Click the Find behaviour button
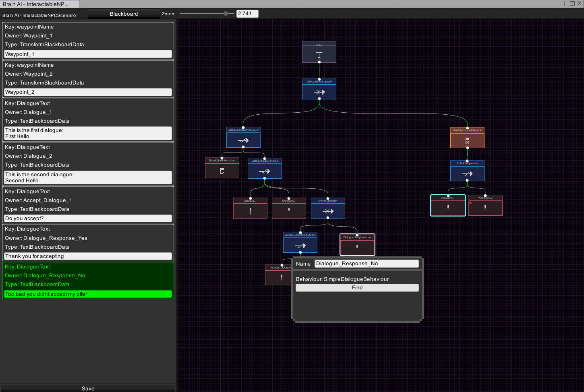This screenshot has width=584, height=392. (357, 288)
